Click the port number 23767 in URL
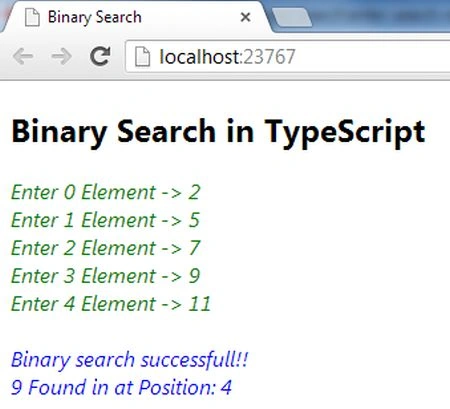The width and height of the screenshot is (450, 409). click(x=269, y=57)
